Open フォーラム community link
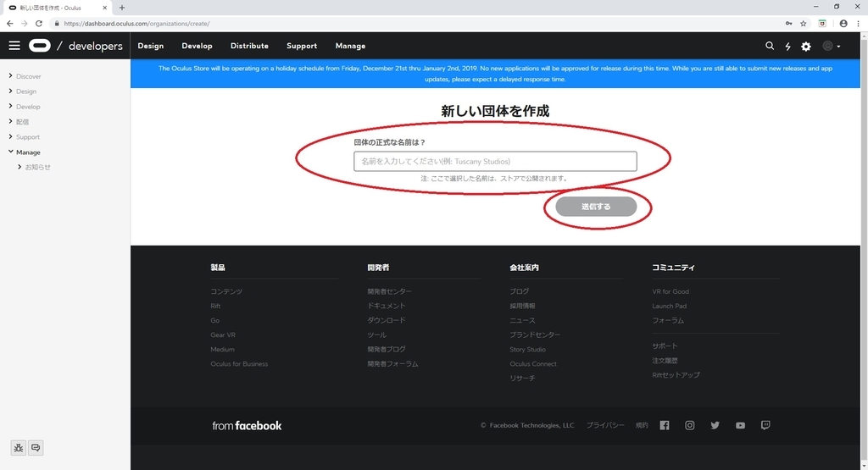The width and height of the screenshot is (868, 470). pyautogui.click(x=668, y=320)
